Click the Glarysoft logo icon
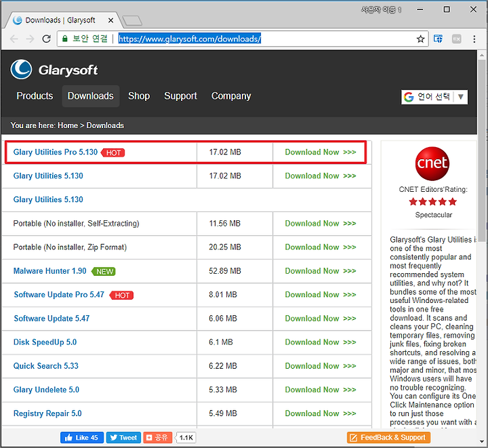The image size is (488, 448). 21,69
